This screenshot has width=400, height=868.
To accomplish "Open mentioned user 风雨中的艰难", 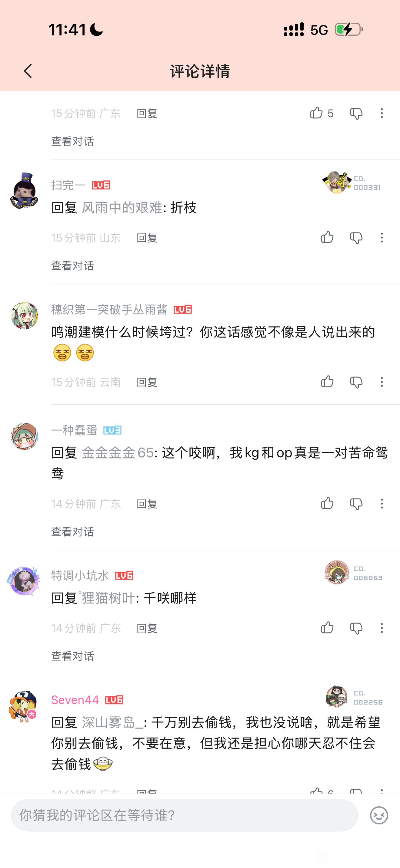I will click(x=122, y=208).
